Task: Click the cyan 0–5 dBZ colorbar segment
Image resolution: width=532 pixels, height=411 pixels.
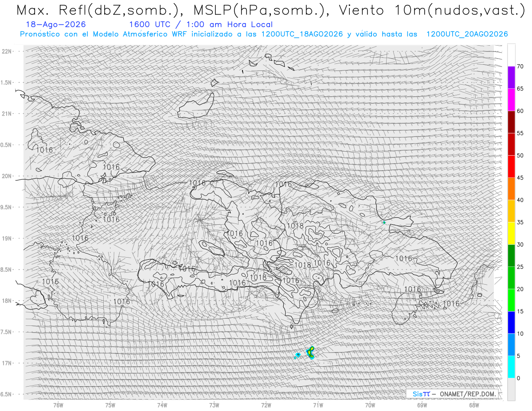Action: pos(511,367)
